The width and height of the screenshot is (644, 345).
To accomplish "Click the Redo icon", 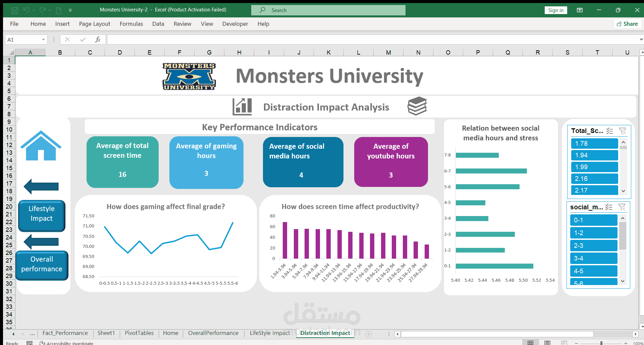I will click(x=43, y=10).
